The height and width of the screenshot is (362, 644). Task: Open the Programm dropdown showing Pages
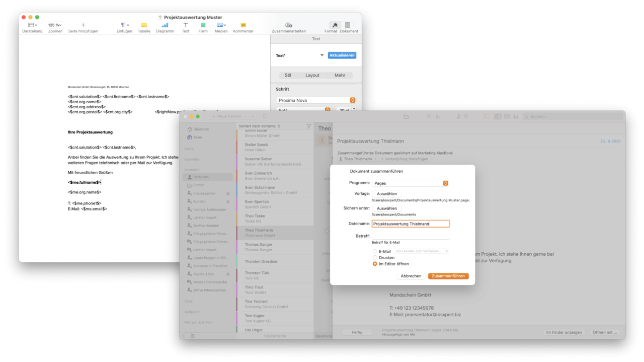coord(410,183)
